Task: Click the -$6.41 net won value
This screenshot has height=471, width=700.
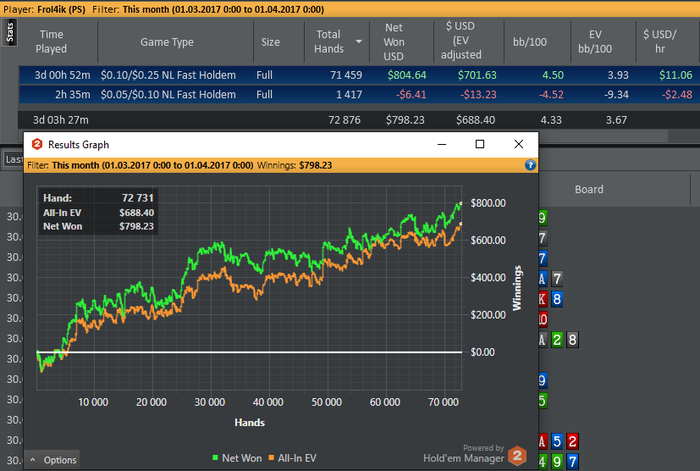Action: click(x=411, y=95)
